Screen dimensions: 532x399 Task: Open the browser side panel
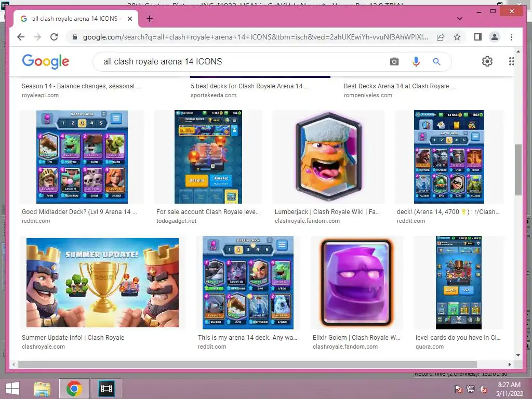[x=478, y=37]
